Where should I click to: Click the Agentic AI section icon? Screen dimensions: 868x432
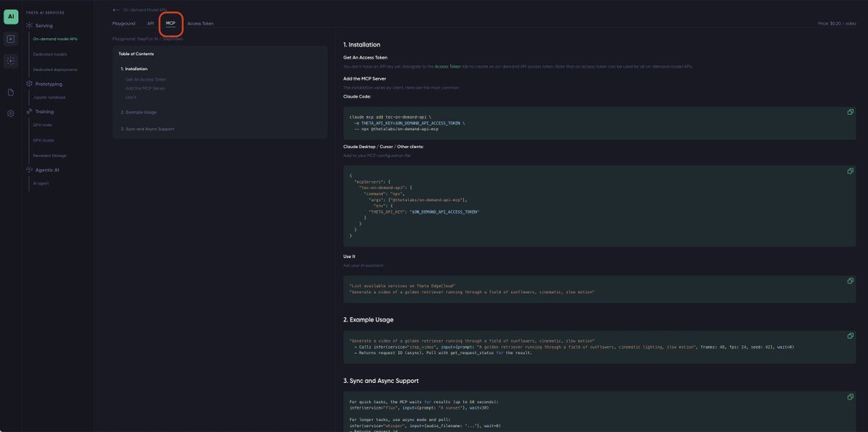30,170
